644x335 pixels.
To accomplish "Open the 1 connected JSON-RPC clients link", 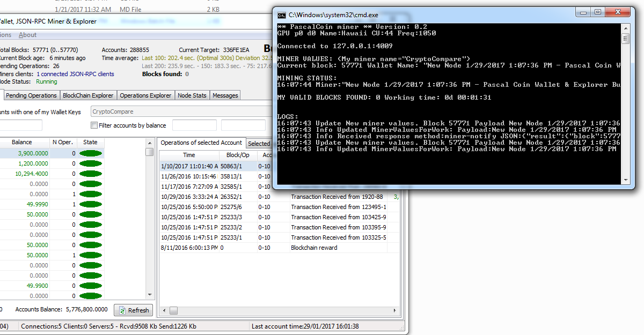I will (x=75, y=74).
